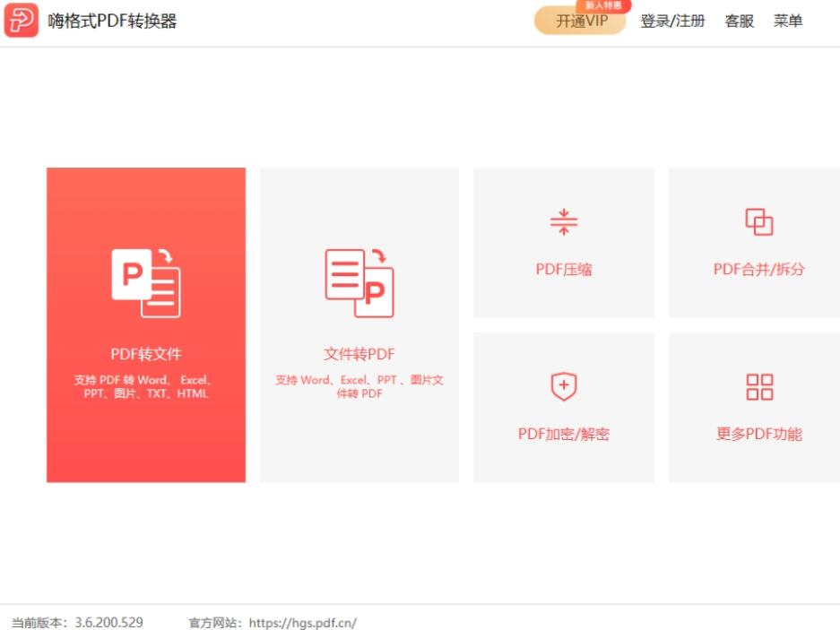Open the PDF转文件 tile icon

(x=146, y=283)
